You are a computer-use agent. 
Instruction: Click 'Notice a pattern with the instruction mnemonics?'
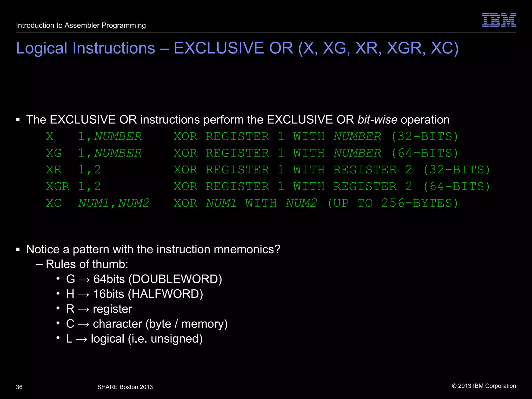153,249
